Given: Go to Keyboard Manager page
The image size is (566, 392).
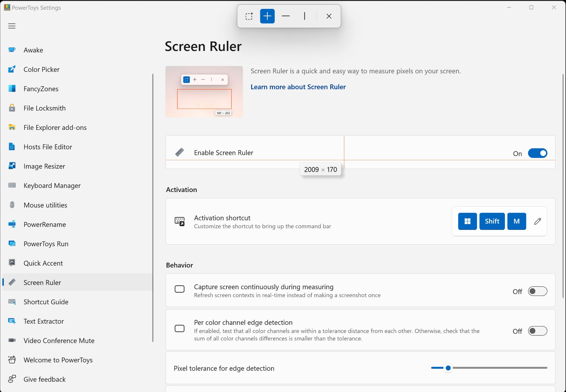Looking at the screenshot, I should point(52,186).
